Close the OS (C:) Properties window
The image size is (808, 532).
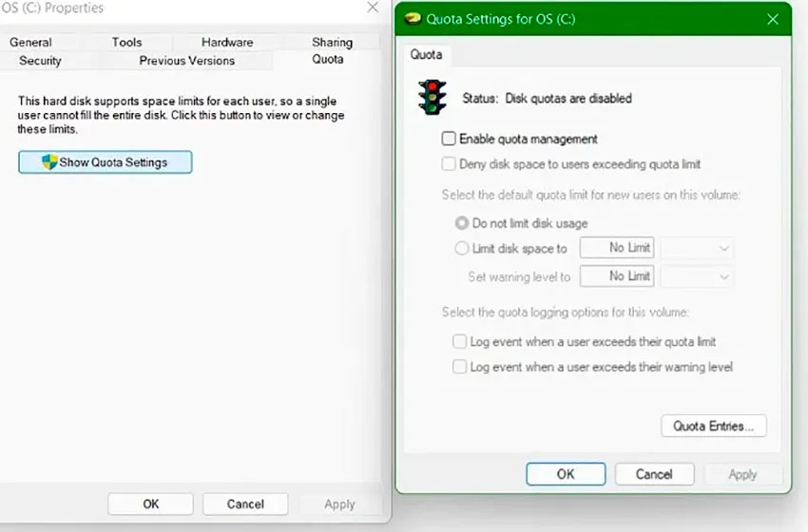coord(373,8)
